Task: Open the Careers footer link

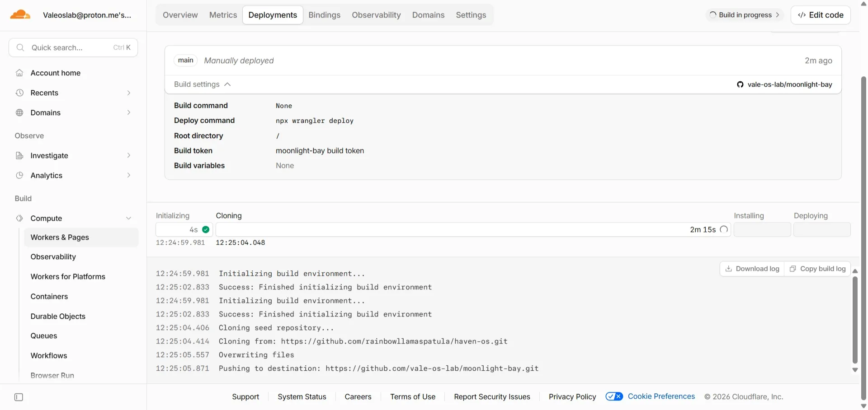Action: point(358,396)
